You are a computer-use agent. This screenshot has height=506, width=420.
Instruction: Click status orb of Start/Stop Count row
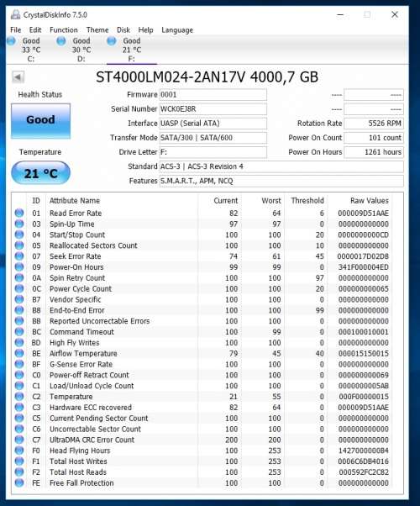pyautogui.click(x=19, y=235)
